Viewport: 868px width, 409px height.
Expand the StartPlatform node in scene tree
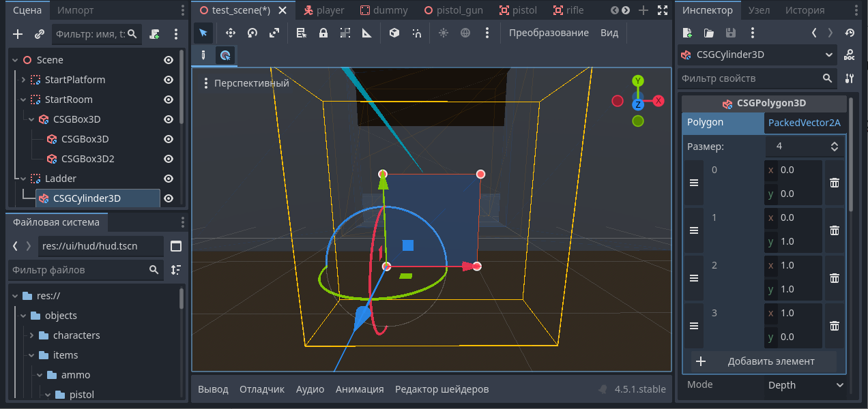coord(23,80)
